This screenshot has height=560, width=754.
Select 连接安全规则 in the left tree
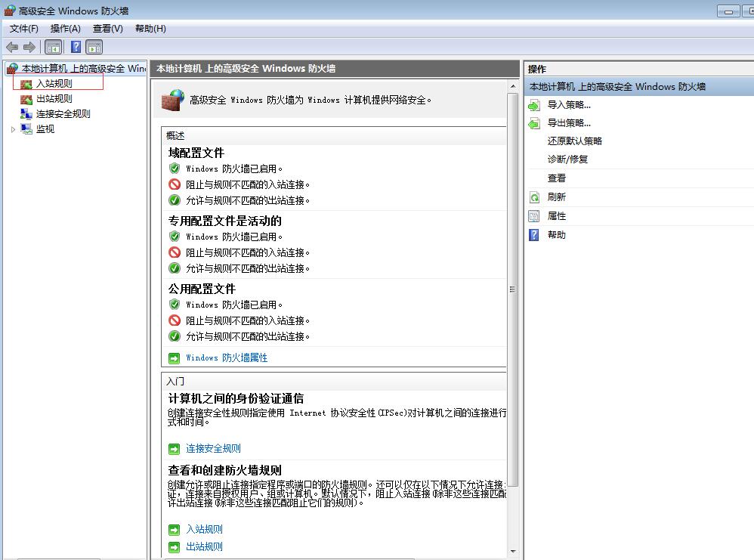(63, 114)
